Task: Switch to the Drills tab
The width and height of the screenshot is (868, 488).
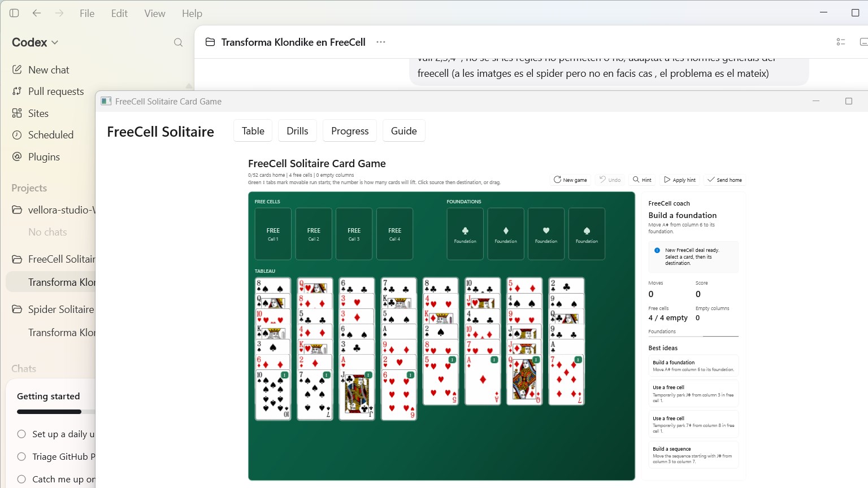Action: tap(297, 131)
